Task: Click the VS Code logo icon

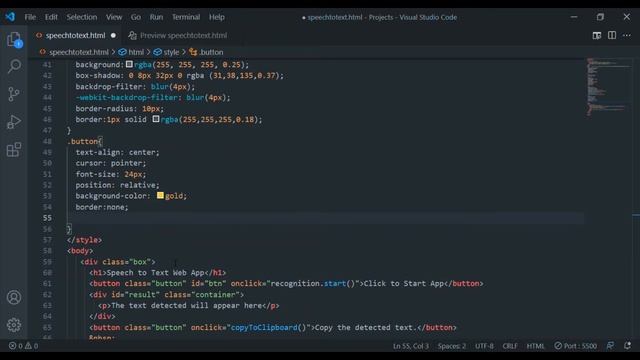Action: [x=10, y=17]
